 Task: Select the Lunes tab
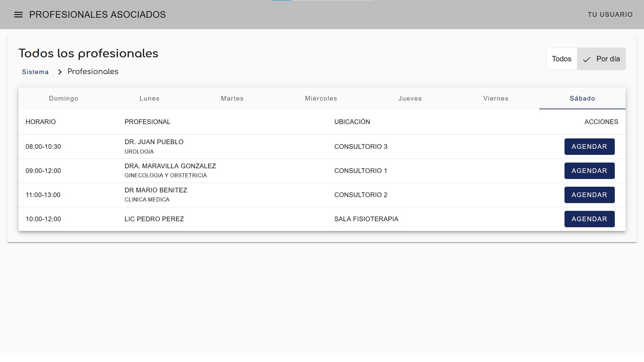150,99
